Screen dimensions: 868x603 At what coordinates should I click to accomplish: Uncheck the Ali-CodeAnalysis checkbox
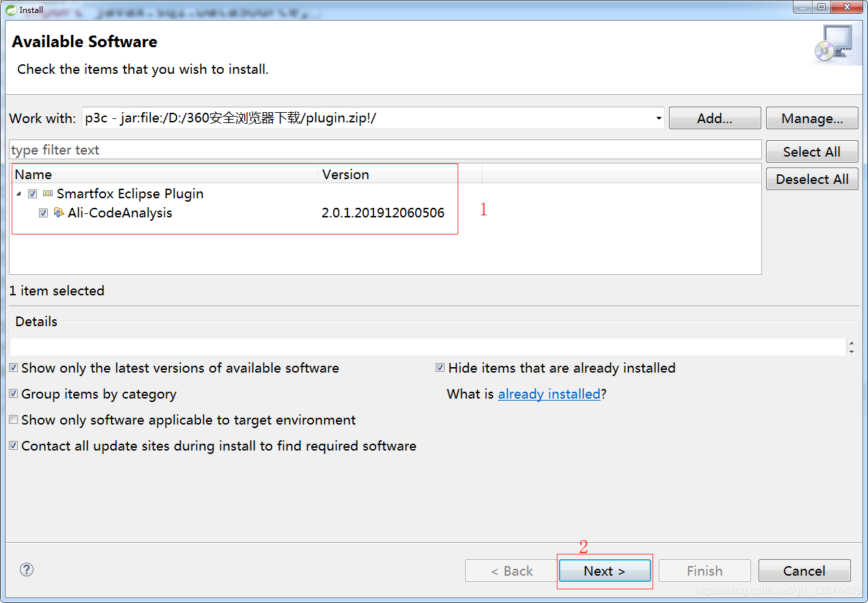(x=43, y=213)
